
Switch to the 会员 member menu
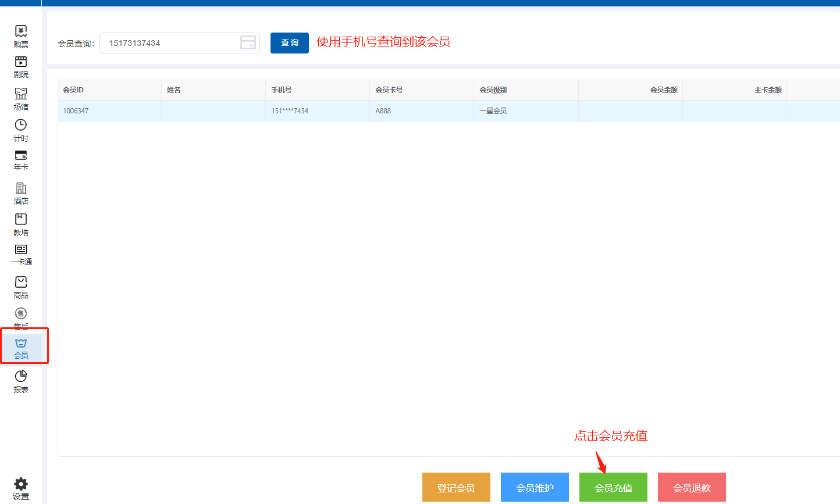click(22, 347)
